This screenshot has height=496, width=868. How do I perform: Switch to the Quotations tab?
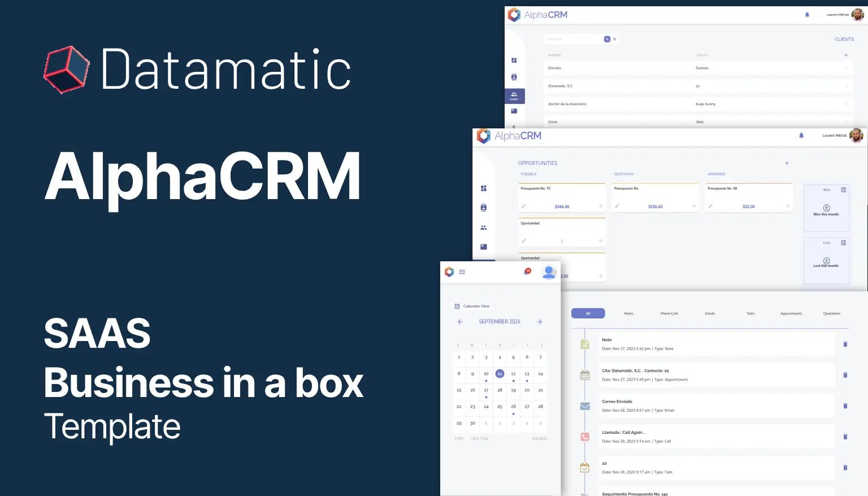(832, 313)
